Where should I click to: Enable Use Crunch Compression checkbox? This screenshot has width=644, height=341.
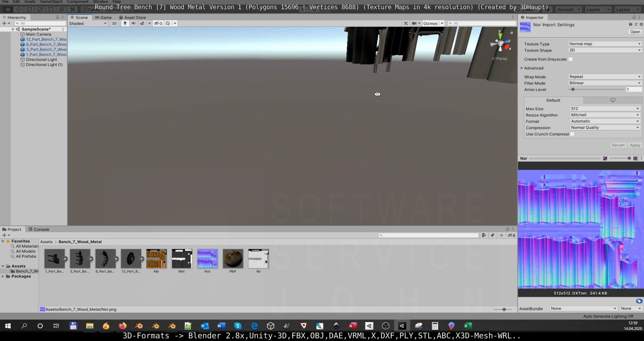[x=572, y=134]
